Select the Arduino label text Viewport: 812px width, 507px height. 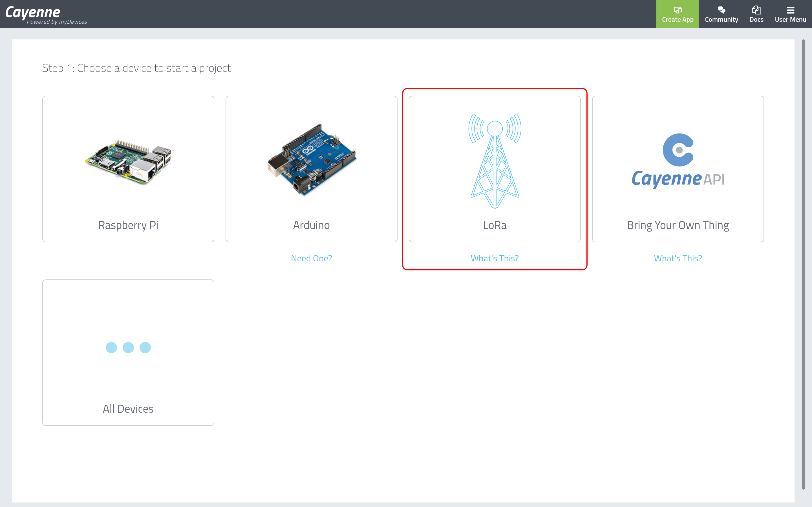311,225
